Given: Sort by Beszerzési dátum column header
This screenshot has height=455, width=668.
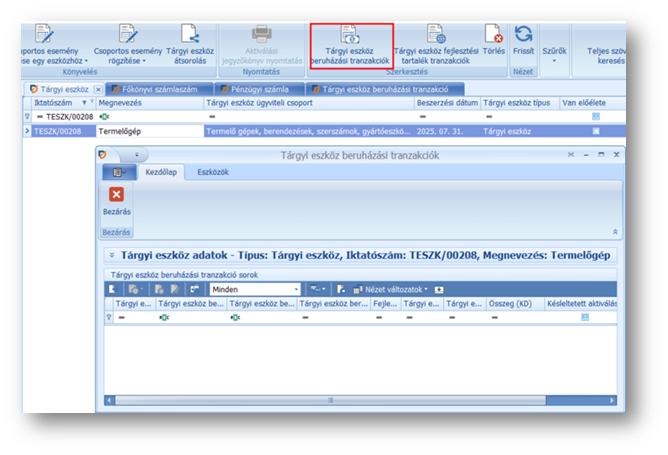Looking at the screenshot, I should coord(446,102).
